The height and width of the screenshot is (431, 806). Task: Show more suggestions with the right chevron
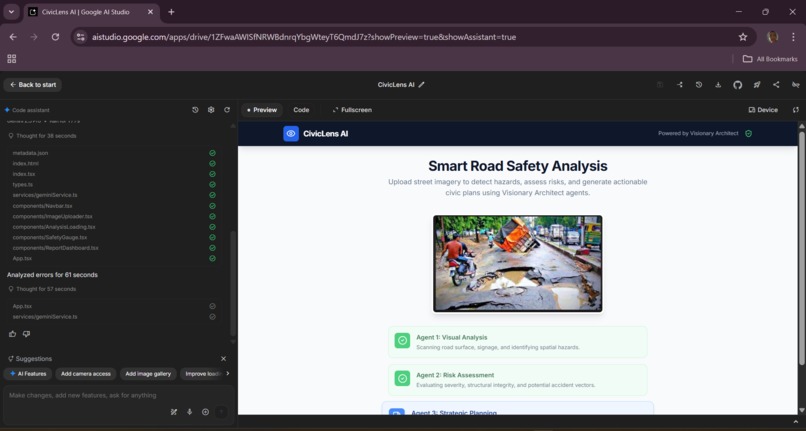coord(228,373)
